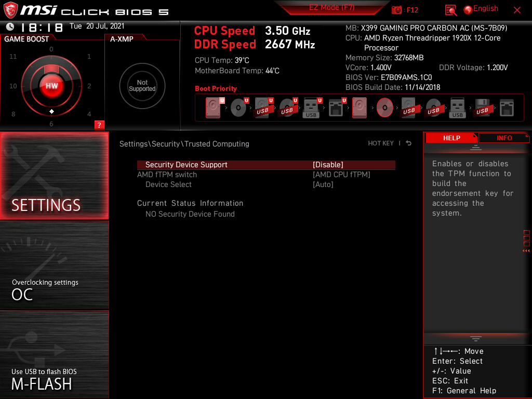This screenshot has width=532, height=399.
Task: Click the 18:18 system time
Action: tap(42, 27)
